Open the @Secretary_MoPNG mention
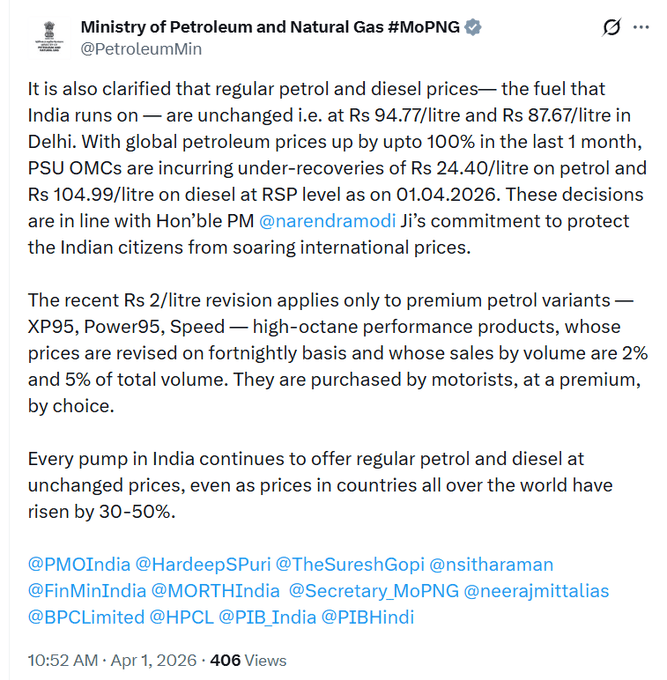The height and width of the screenshot is (680, 667). pos(372,591)
